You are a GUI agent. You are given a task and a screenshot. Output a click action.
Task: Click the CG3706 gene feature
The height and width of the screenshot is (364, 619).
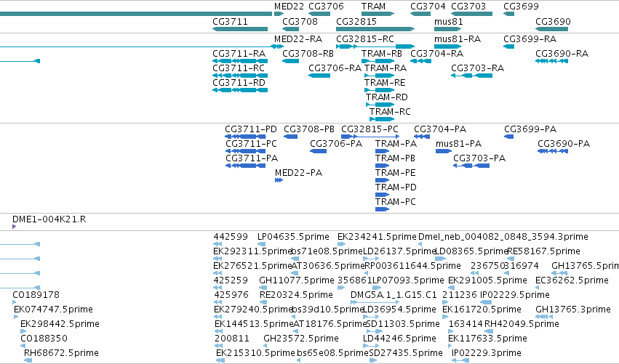319,14
